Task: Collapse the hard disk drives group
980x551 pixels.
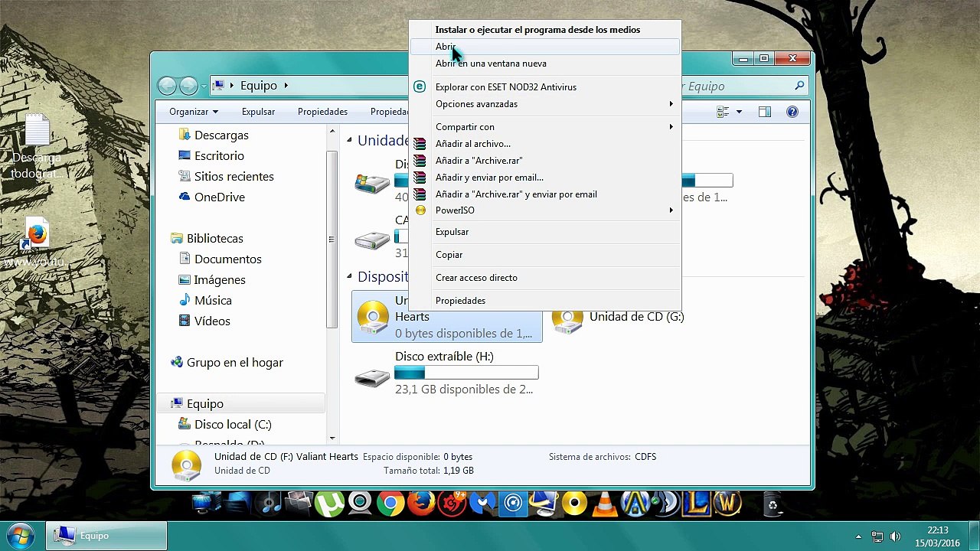Action: point(349,141)
